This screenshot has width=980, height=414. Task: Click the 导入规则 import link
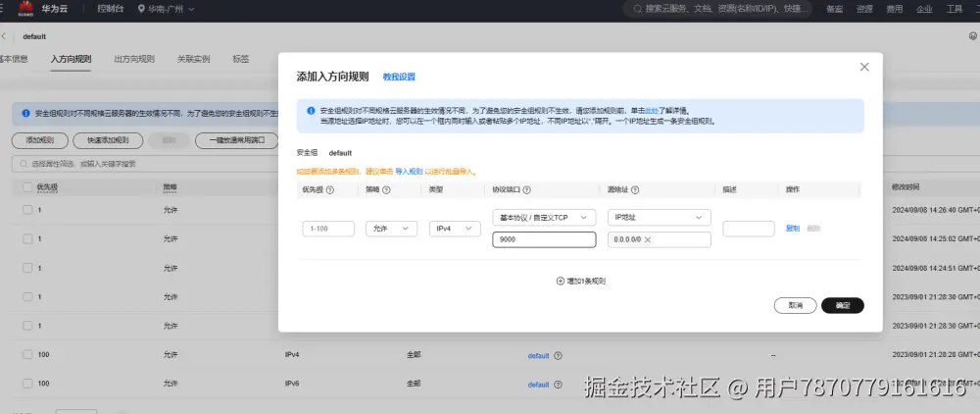point(409,172)
